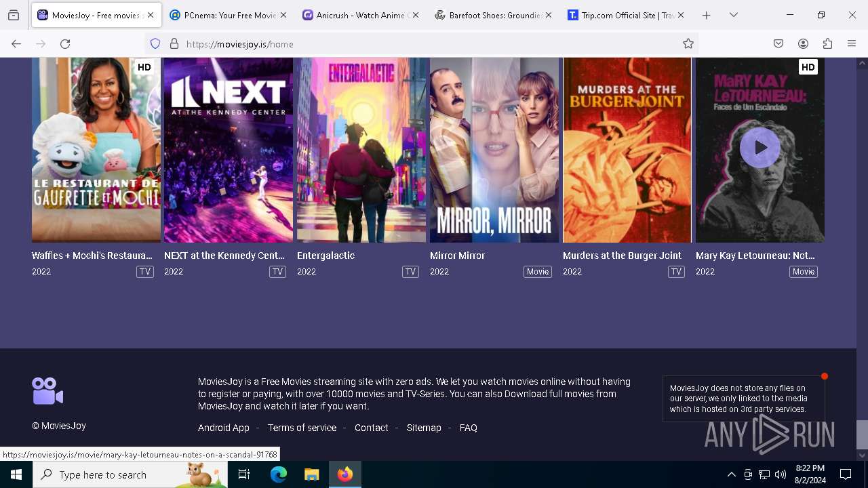Image resolution: width=868 pixels, height=488 pixels.
Task: Go back using browser back arrow
Action: pos(16,43)
